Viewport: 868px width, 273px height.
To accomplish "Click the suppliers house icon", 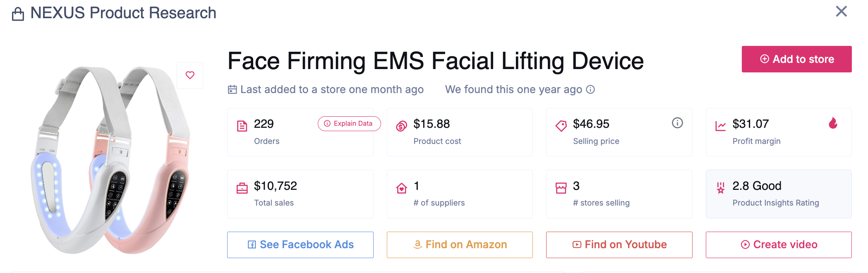I will point(401,188).
